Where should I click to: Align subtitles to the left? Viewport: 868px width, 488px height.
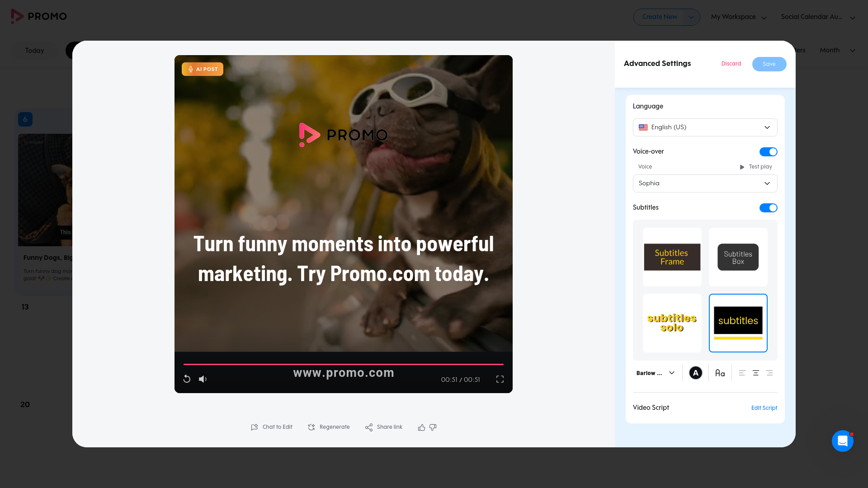coord(742,373)
